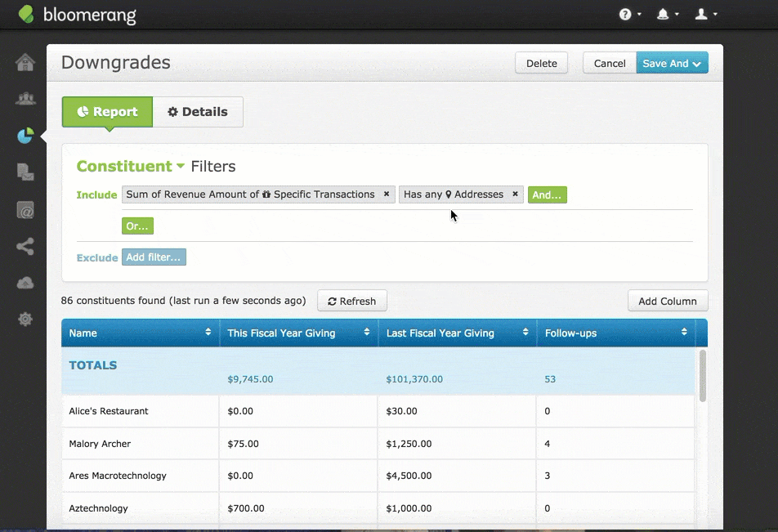Click the share nodes icon in sidebar

(25, 246)
